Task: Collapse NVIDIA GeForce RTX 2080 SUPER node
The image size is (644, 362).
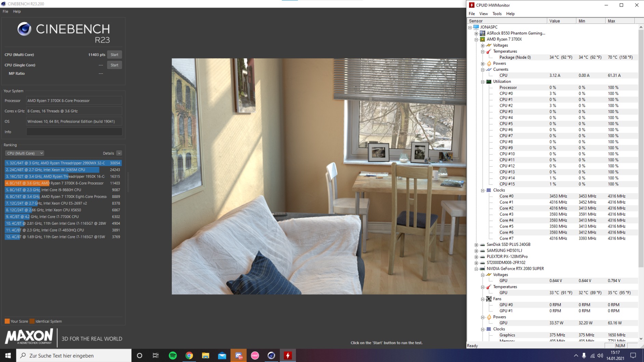Action: tap(476, 269)
